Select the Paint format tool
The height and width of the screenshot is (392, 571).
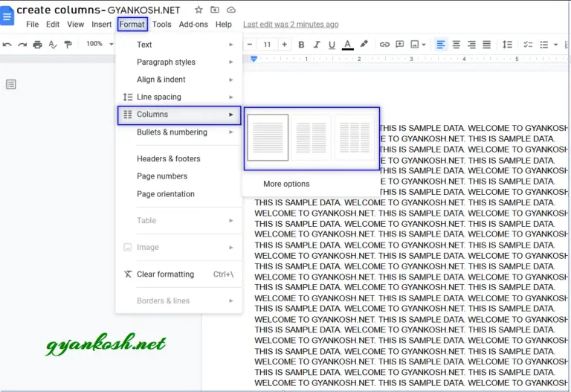pyautogui.click(x=68, y=45)
